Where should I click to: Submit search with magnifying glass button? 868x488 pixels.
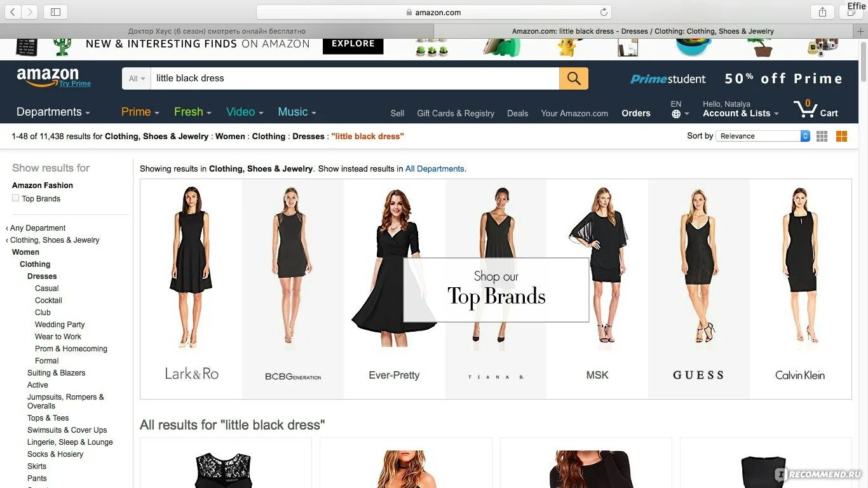pyautogui.click(x=574, y=78)
